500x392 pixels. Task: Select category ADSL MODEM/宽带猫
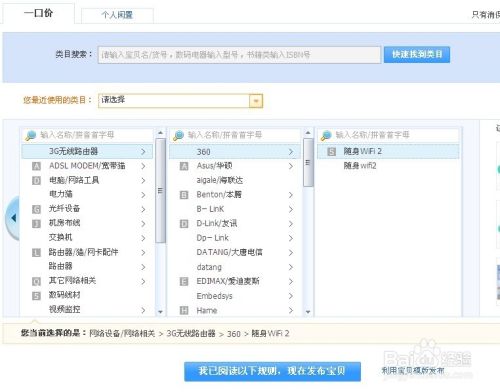click(x=87, y=166)
